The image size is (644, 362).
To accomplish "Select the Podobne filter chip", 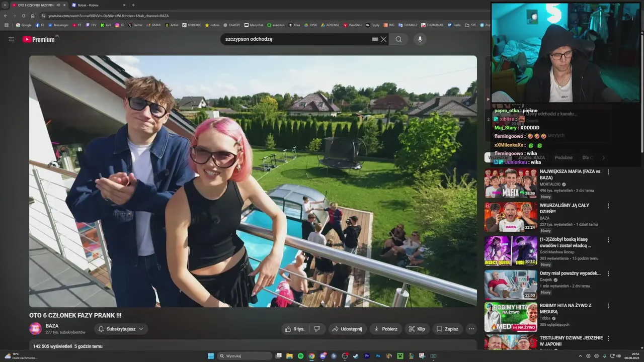I will (563, 158).
